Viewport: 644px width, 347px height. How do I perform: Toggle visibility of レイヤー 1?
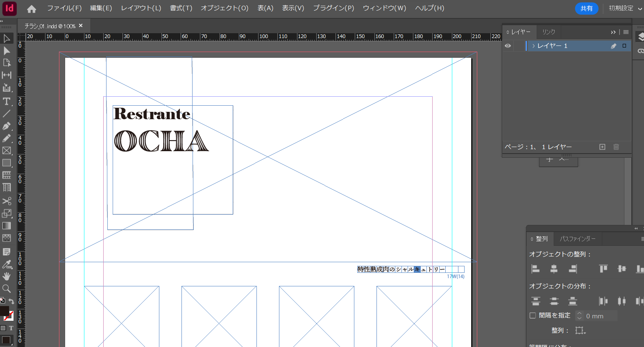click(x=508, y=46)
